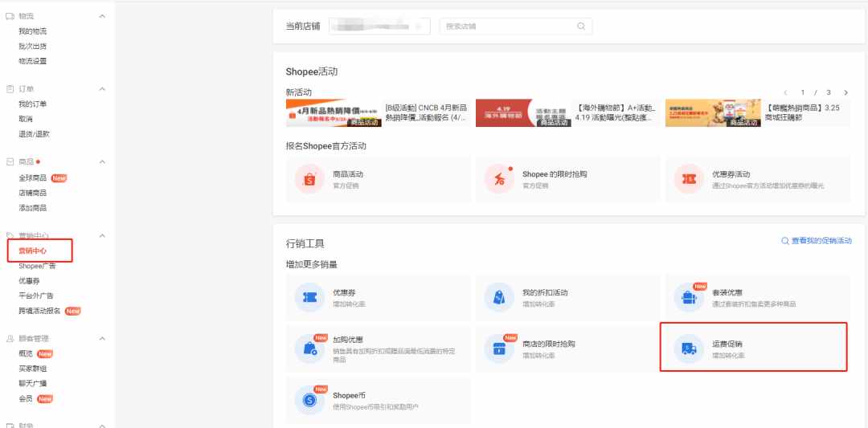Open 概览 under 顾客管理
This screenshot has height=428, width=868.
click(x=26, y=354)
